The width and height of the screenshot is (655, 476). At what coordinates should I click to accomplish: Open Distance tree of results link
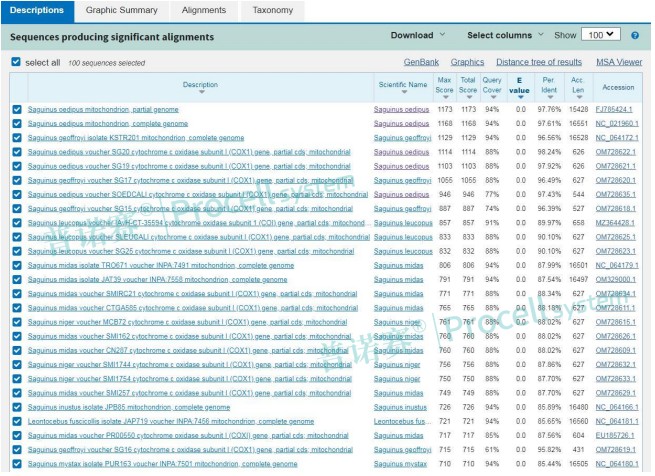[539, 62]
